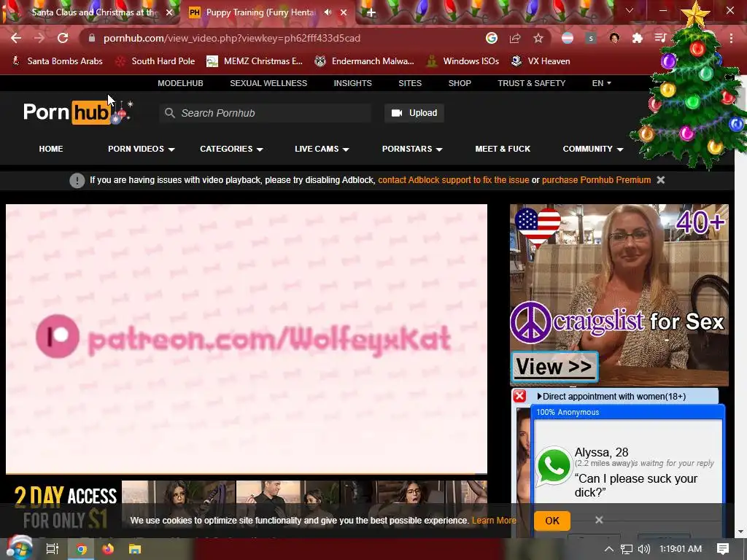Click the contact Adblock support link
747x560 pixels.
(454, 180)
